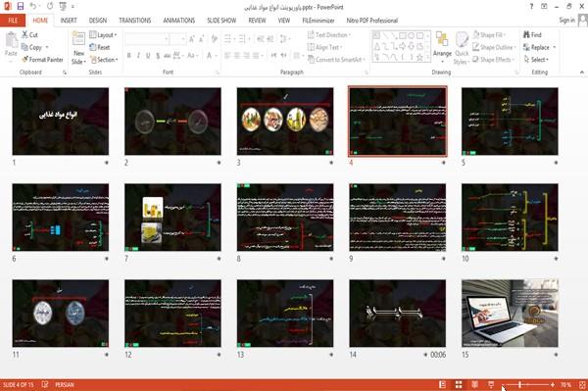Click the New Slide icon
588x391 pixels.
[78, 38]
